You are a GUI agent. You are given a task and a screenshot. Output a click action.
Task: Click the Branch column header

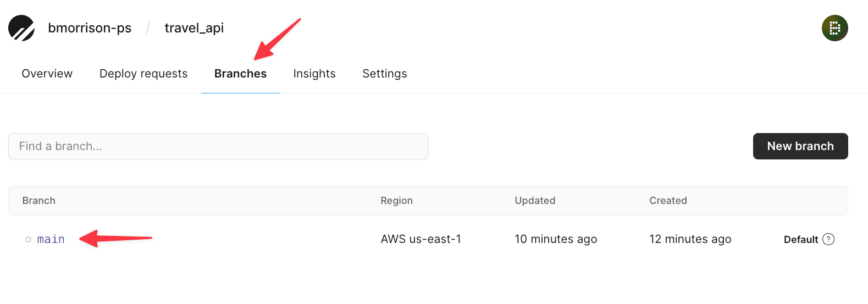point(39,201)
